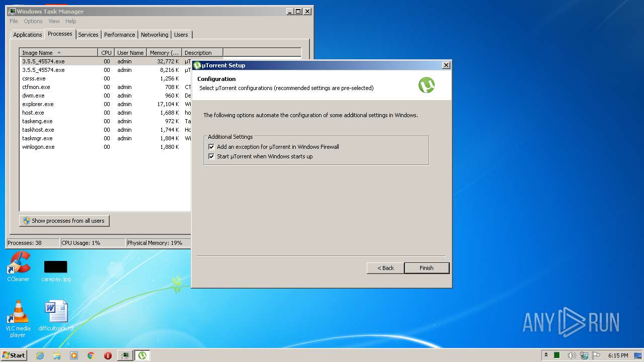Click the green CPU meter tray icon
This screenshot has width=644, height=362.
point(557,355)
